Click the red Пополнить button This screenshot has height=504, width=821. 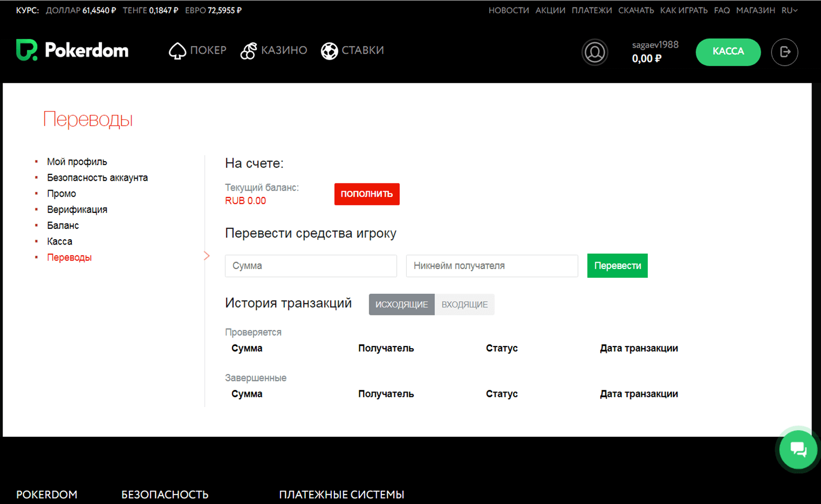tap(367, 194)
